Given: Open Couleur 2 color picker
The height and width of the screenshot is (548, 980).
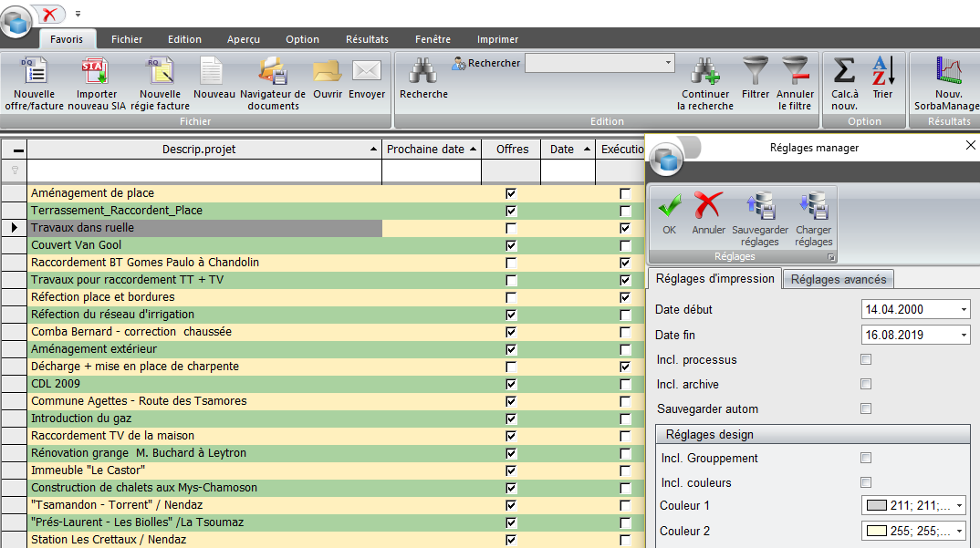Looking at the screenshot, I should [913, 531].
